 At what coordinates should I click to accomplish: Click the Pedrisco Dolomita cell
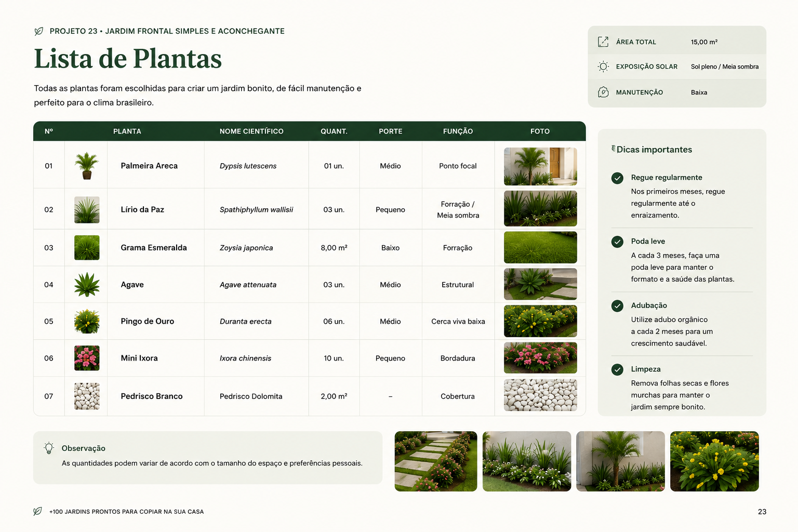tap(251, 396)
